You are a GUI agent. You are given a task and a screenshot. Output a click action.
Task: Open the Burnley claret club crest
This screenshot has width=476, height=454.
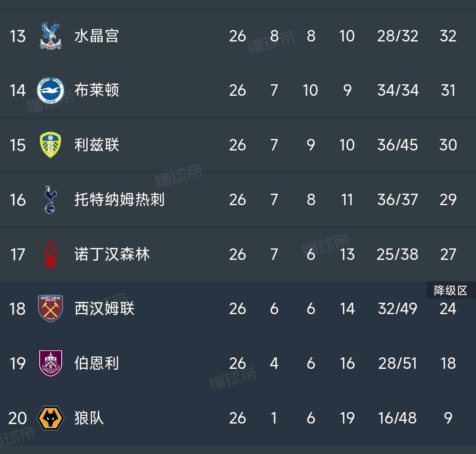tap(50, 364)
